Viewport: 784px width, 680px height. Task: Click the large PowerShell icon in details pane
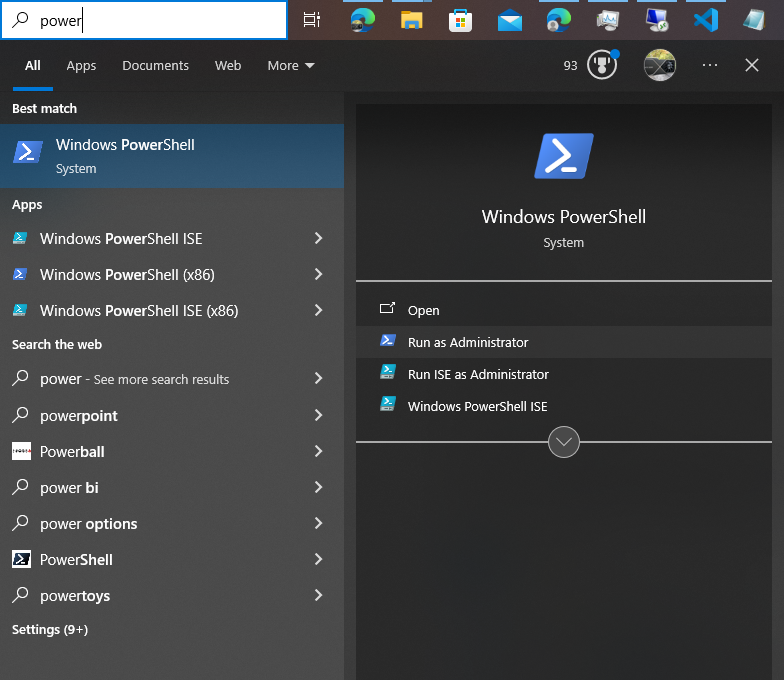coord(564,156)
